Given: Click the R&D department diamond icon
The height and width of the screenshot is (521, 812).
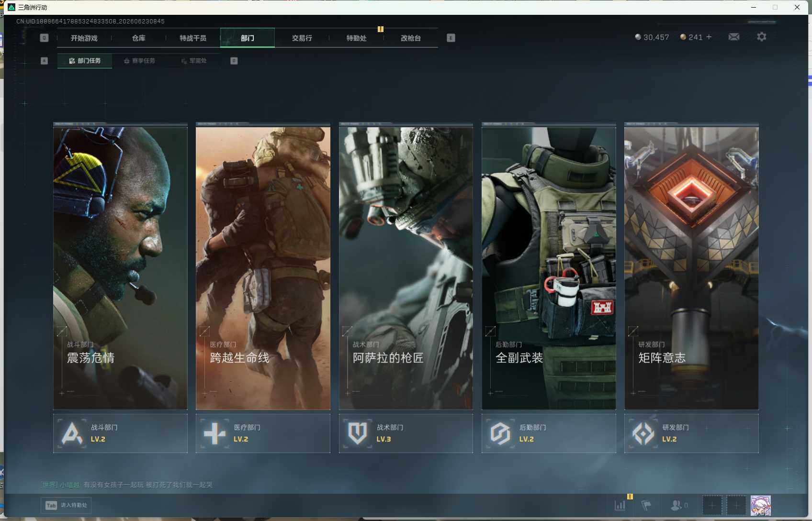Looking at the screenshot, I should [x=643, y=433].
